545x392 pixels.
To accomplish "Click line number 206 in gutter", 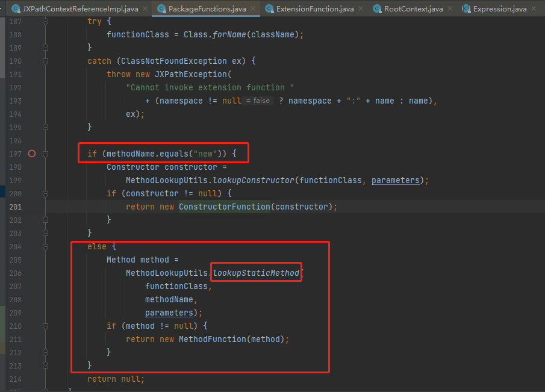I will click(15, 273).
